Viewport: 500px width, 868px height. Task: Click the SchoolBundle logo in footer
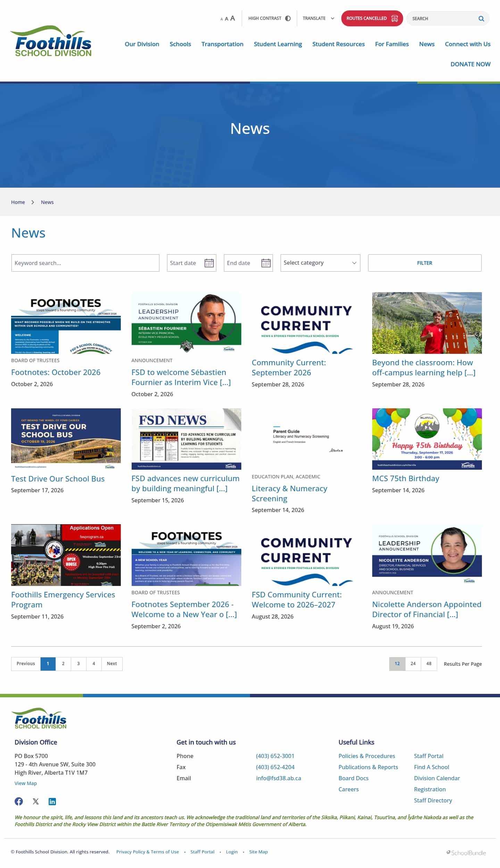pyautogui.click(x=466, y=853)
